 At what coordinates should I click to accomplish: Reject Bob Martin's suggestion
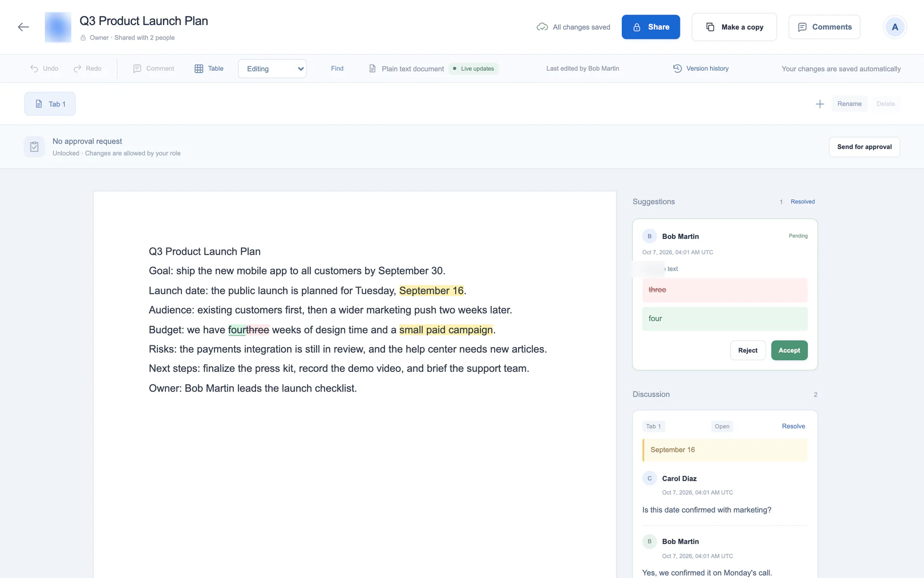click(x=748, y=350)
